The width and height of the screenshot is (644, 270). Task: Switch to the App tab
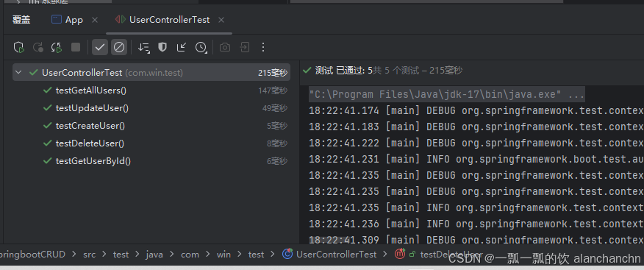(x=74, y=20)
